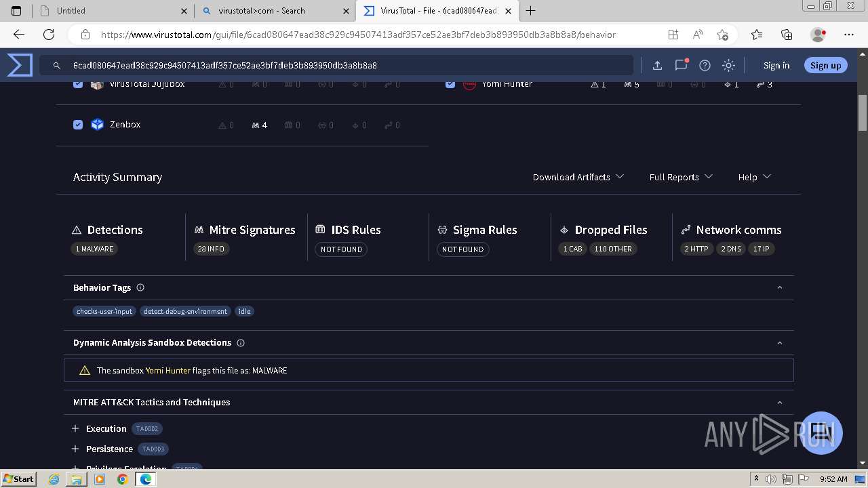Switch to the virustotal>com - Search tab
Image resolution: width=868 pixels, height=488 pixels.
coord(275,11)
